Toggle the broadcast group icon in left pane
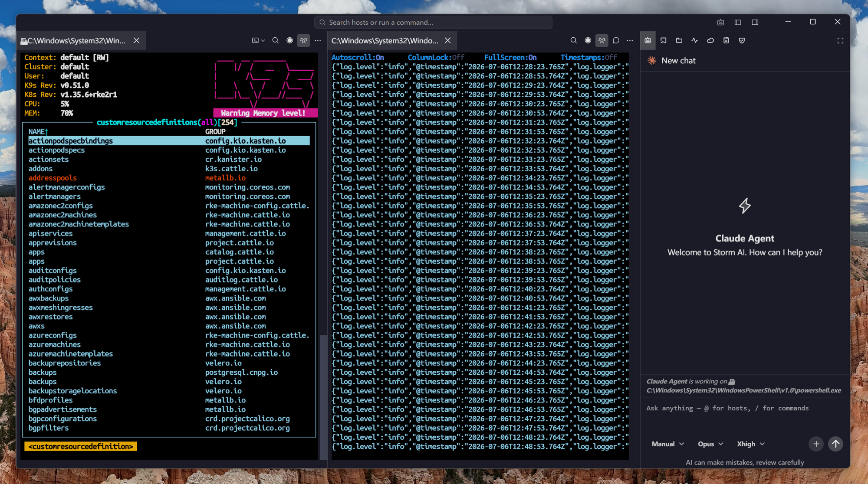This screenshot has width=868, height=484. pos(303,40)
